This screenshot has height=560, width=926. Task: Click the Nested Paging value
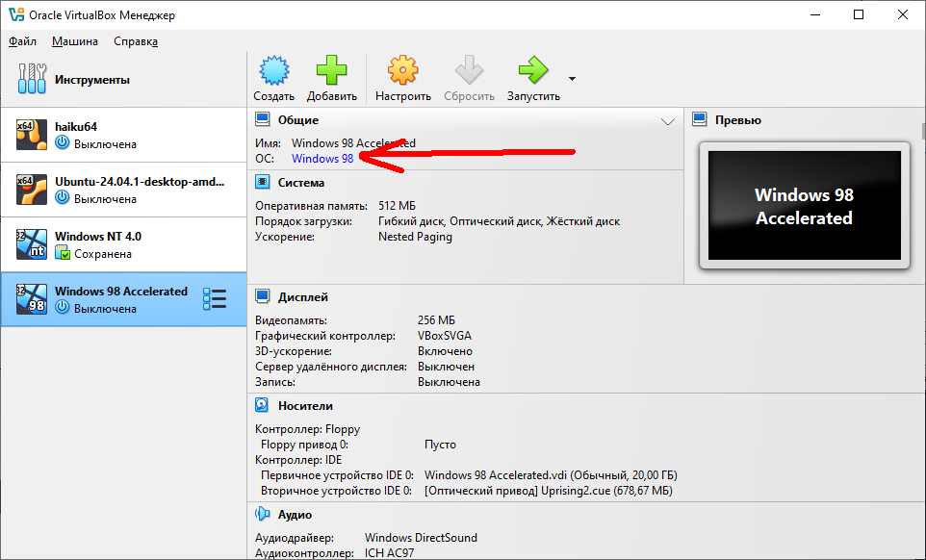point(415,237)
